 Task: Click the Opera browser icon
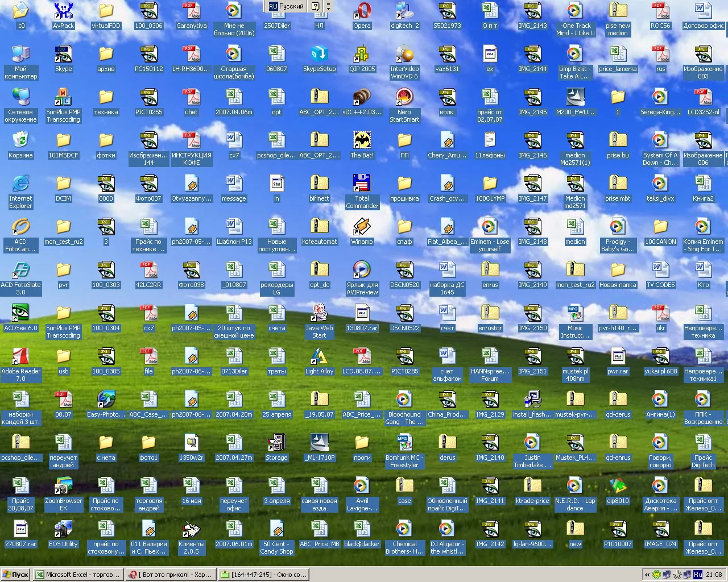click(x=362, y=15)
